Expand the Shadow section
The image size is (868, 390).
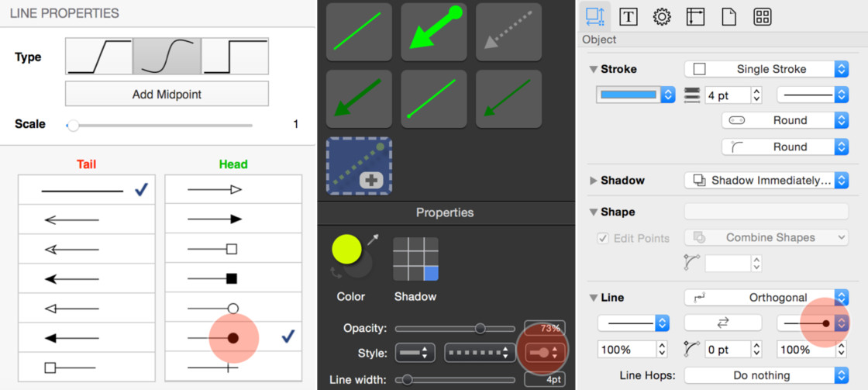pyautogui.click(x=594, y=180)
